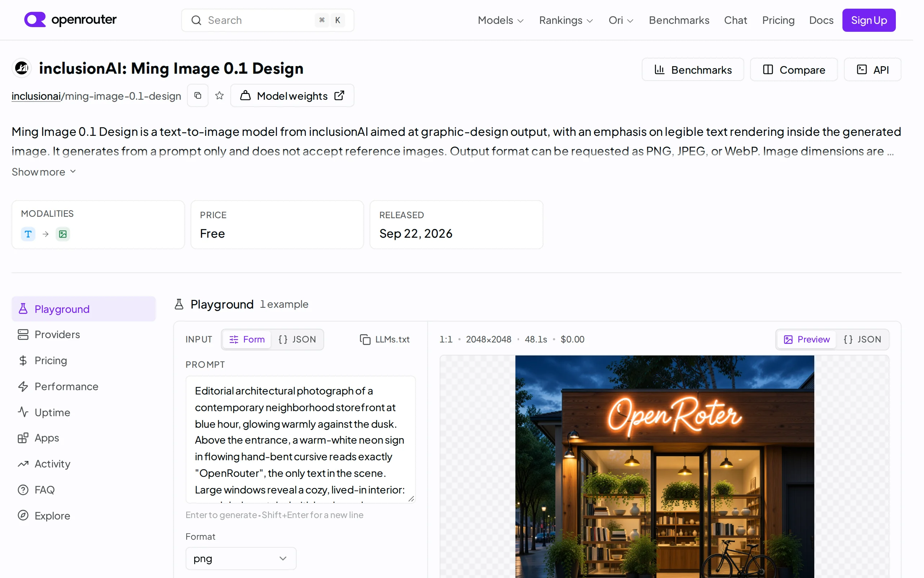
Task: Open the Models dropdown menu
Action: click(501, 20)
